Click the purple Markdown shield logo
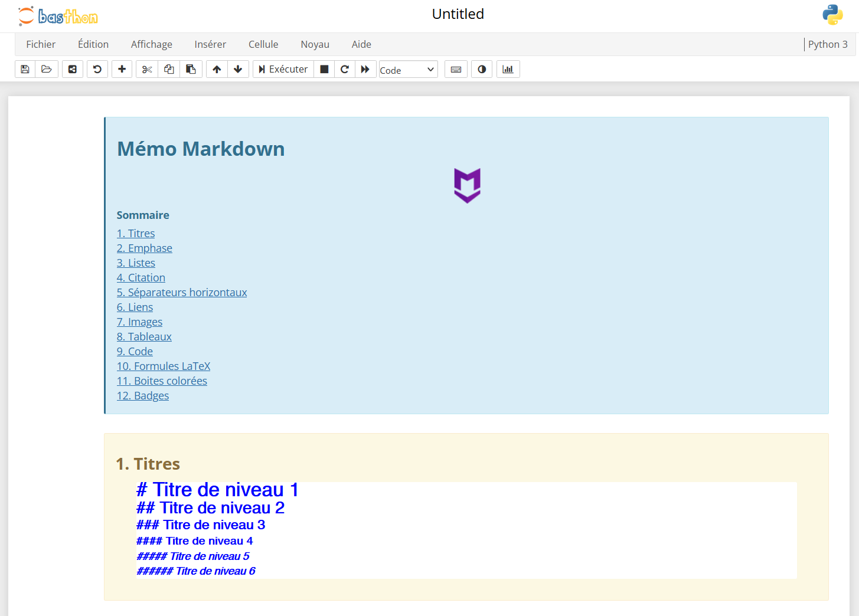The height and width of the screenshot is (616, 859). (467, 185)
